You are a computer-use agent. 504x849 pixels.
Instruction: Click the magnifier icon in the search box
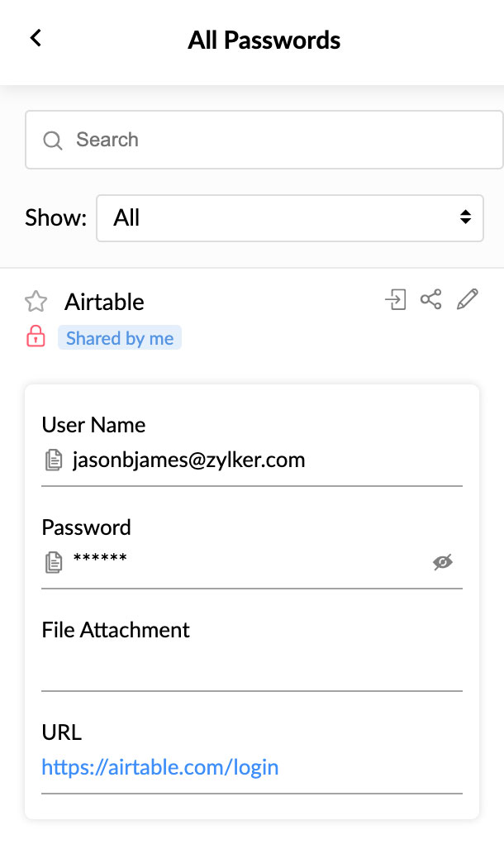[x=53, y=141]
